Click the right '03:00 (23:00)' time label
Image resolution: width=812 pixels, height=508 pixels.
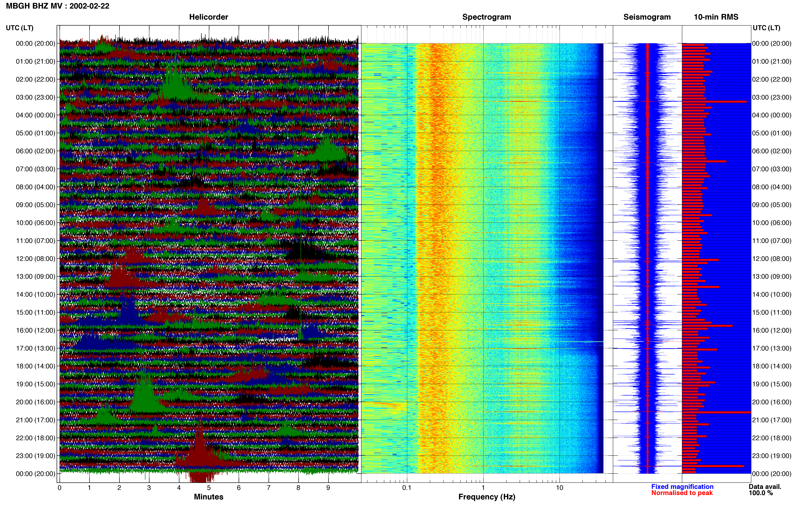772,97
